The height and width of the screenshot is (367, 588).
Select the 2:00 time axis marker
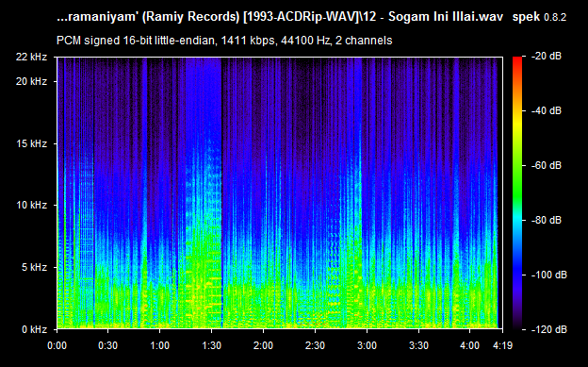click(x=263, y=345)
